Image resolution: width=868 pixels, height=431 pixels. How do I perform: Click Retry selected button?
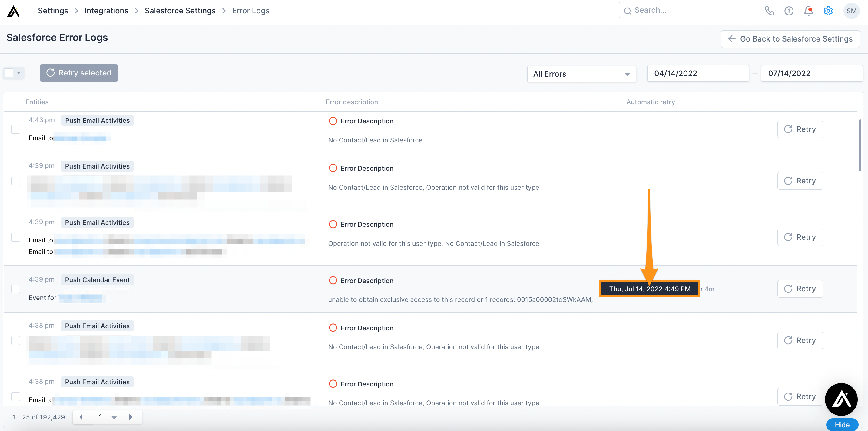tap(79, 73)
